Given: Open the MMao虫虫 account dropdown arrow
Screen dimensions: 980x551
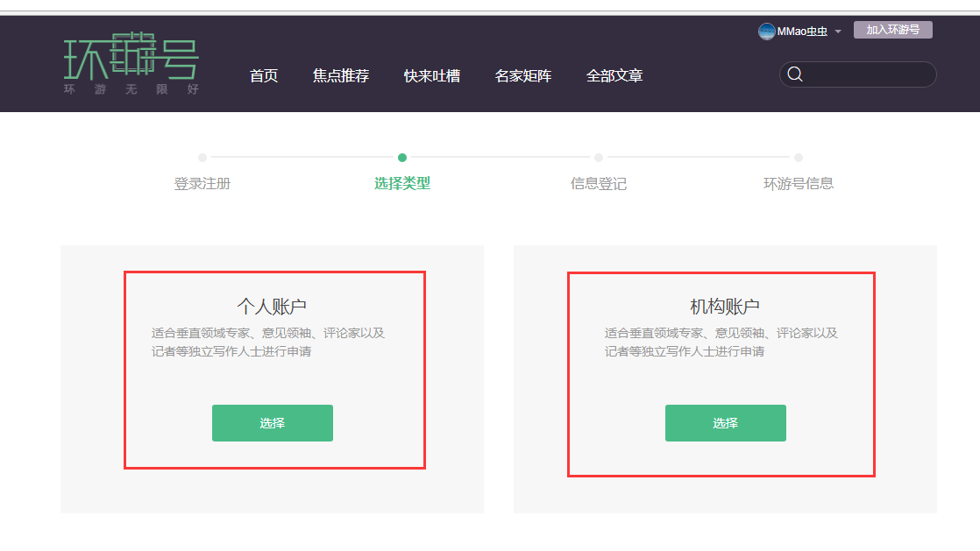Looking at the screenshot, I should pyautogui.click(x=838, y=32).
